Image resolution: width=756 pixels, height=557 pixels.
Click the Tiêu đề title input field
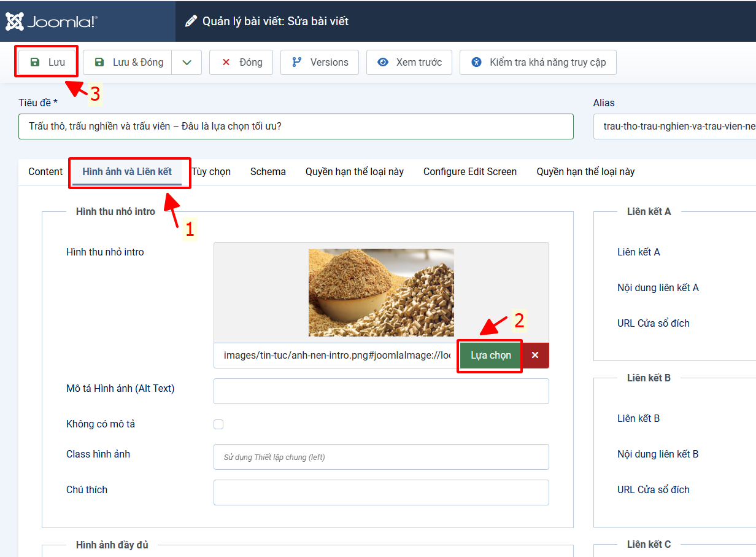[x=296, y=127]
